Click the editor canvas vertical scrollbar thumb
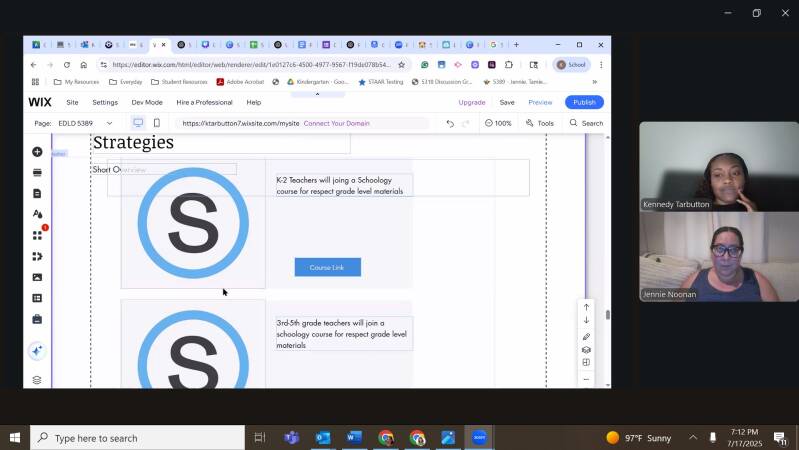 [x=607, y=315]
